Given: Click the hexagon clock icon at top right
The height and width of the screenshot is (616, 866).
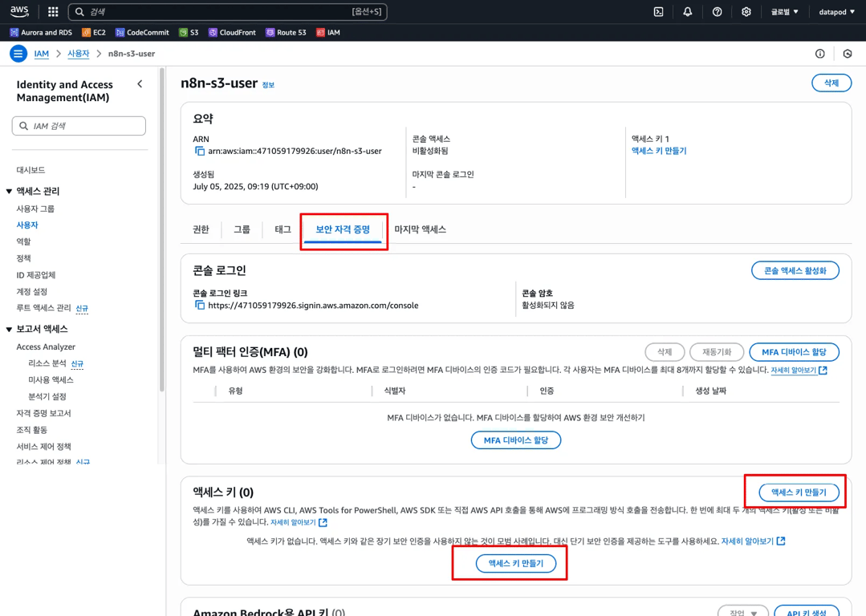Looking at the screenshot, I should 848,54.
